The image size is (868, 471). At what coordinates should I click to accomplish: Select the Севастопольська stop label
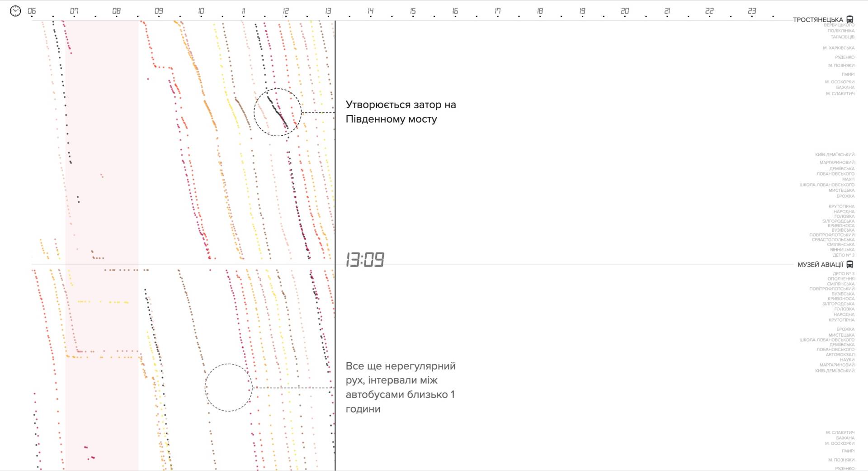(x=833, y=240)
